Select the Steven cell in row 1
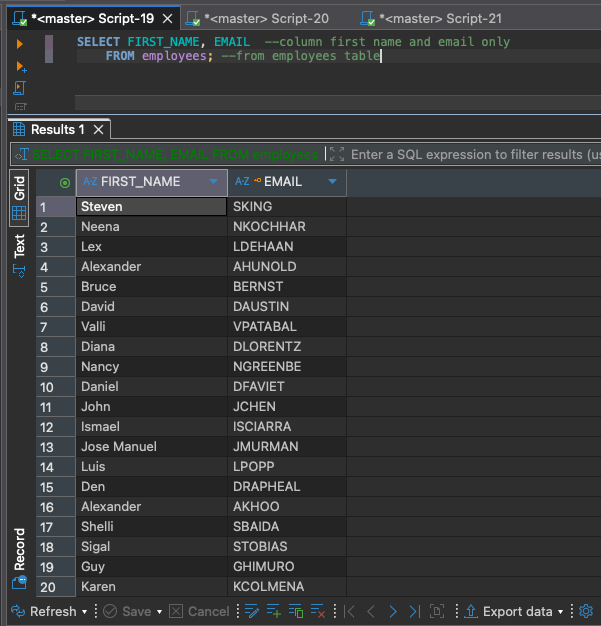601x626 pixels. pos(151,206)
